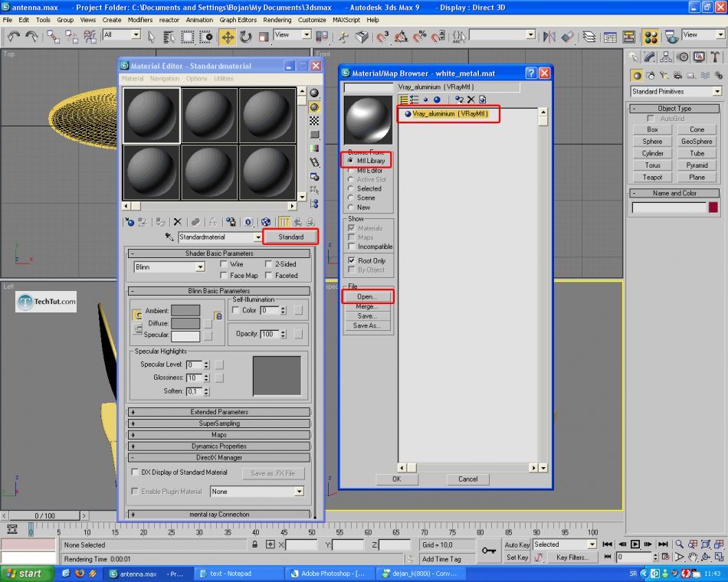This screenshot has width=728, height=582.
Task: Collapse the Object Type rollout
Action: click(674, 108)
